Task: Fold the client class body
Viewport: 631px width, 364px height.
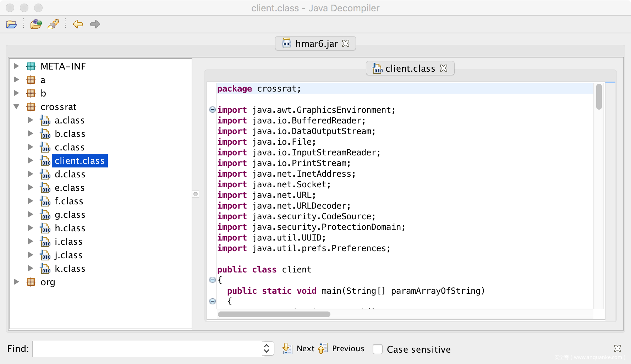Action: [x=213, y=280]
